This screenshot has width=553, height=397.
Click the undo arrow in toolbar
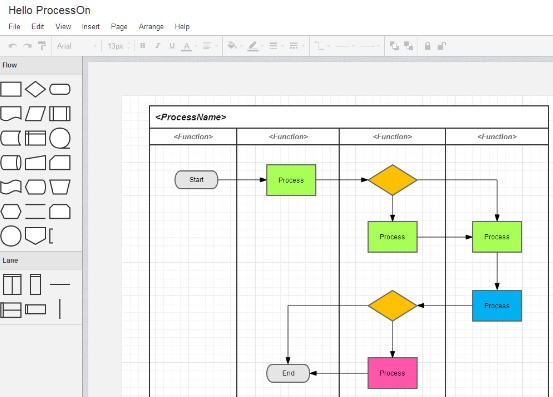click(x=13, y=46)
